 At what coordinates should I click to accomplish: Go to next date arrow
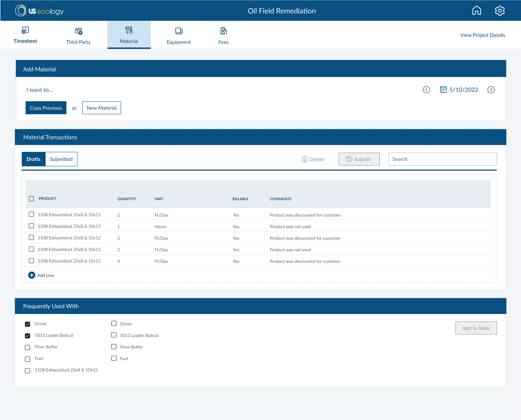coord(491,90)
